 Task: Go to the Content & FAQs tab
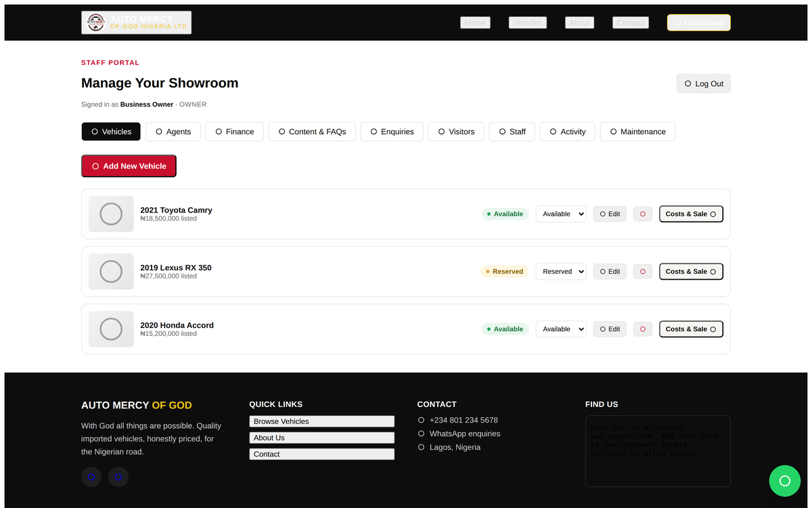pyautogui.click(x=313, y=131)
